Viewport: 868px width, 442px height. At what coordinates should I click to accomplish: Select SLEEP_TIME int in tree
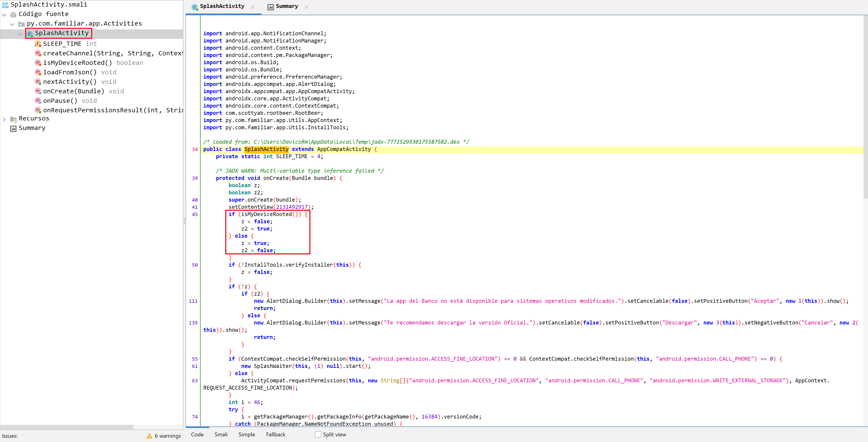click(x=70, y=44)
